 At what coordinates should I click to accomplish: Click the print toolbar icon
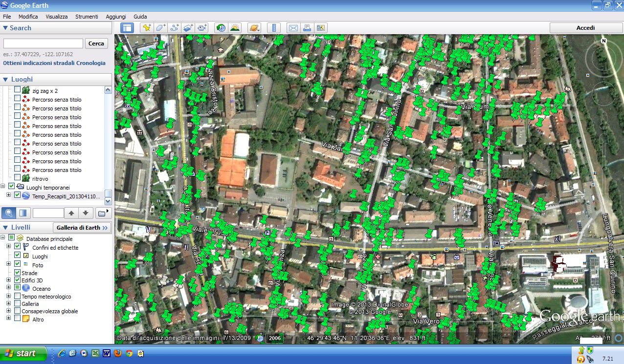pos(307,28)
